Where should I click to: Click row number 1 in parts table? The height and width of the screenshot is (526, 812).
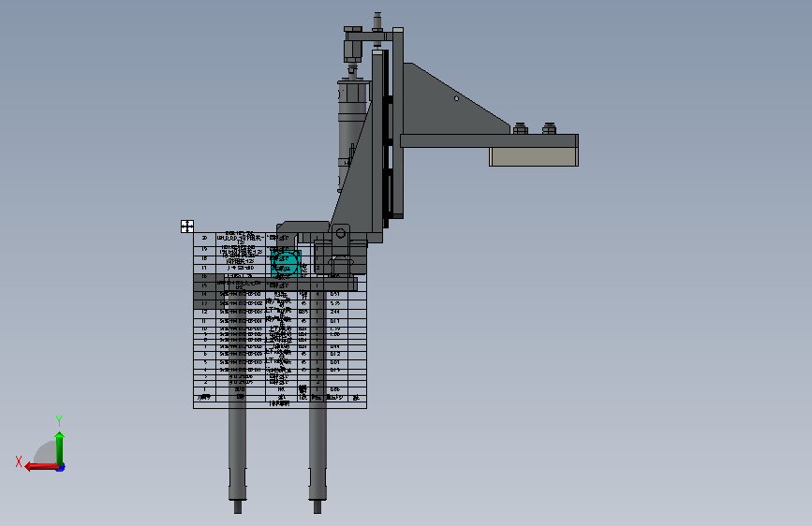[204, 389]
